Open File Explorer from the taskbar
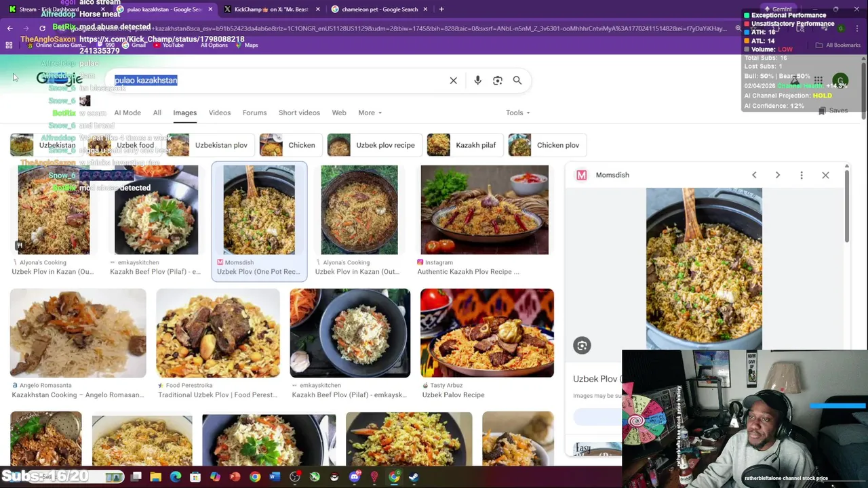Viewport: 868px width, 488px height. coord(155,477)
